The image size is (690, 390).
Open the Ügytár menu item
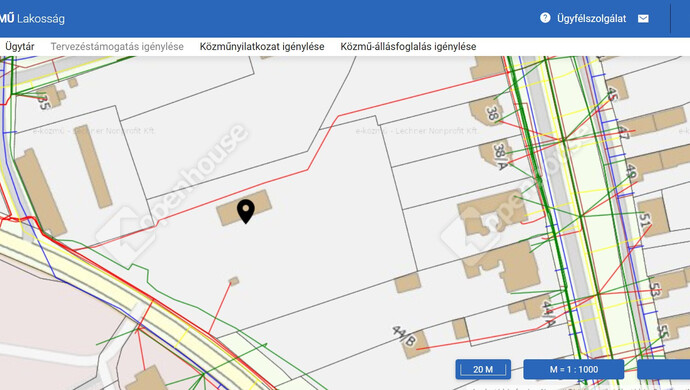click(x=20, y=47)
